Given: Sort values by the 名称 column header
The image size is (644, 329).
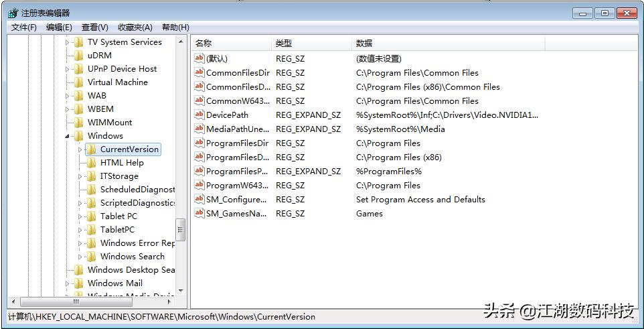Looking at the screenshot, I should (x=231, y=43).
